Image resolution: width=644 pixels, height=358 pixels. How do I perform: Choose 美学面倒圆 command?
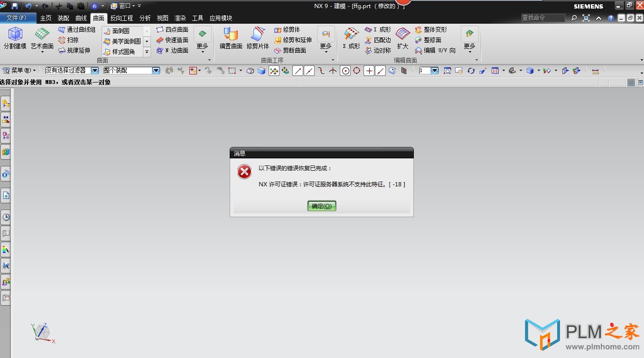pyautogui.click(x=122, y=41)
